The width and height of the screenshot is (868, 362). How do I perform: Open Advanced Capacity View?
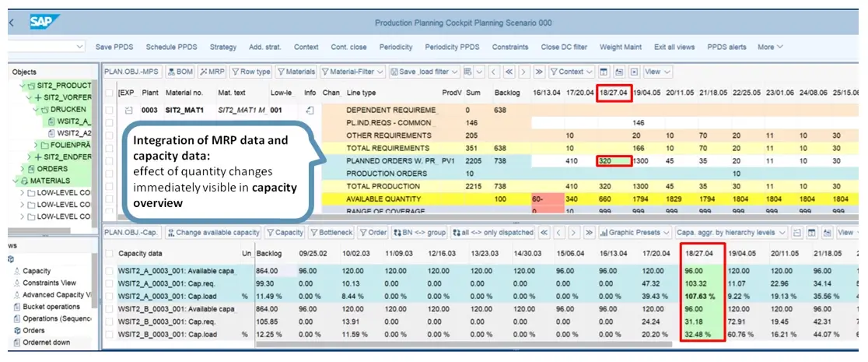[56, 295]
